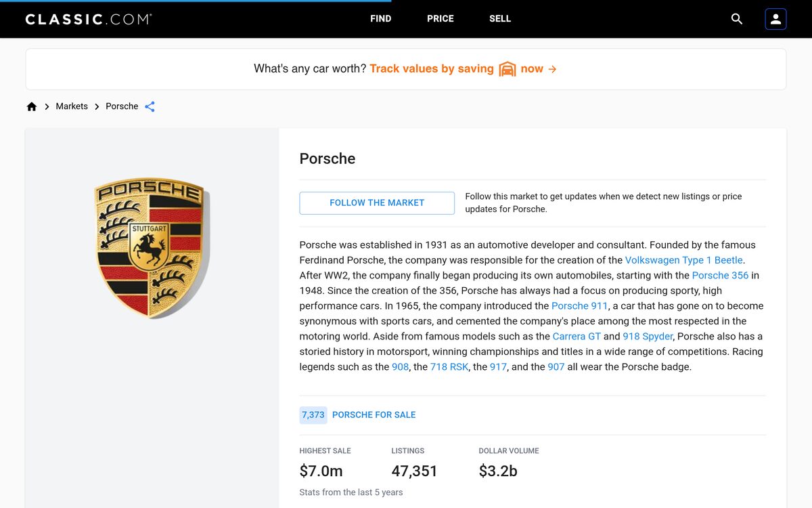
Task: Open the 917 link
Action: pyautogui.click(x=499, y=367)
